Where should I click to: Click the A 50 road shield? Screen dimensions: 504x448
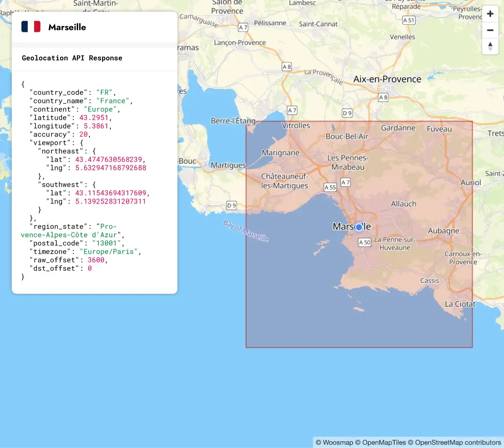click(365, 242)
